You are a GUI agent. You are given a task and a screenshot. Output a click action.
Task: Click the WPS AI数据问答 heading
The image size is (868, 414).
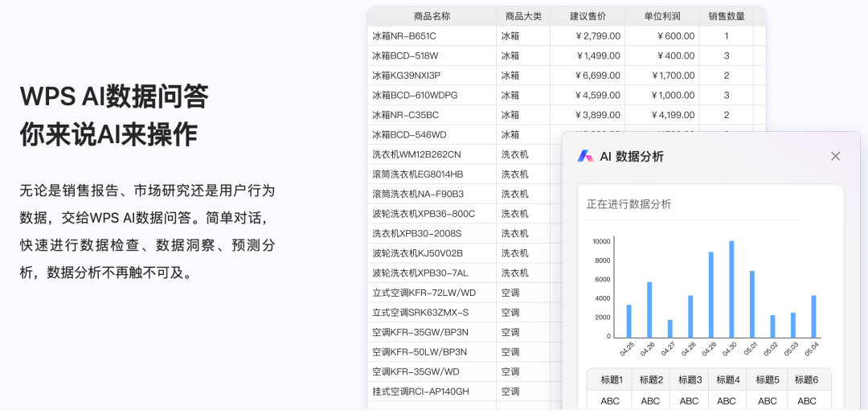point(114,96)
